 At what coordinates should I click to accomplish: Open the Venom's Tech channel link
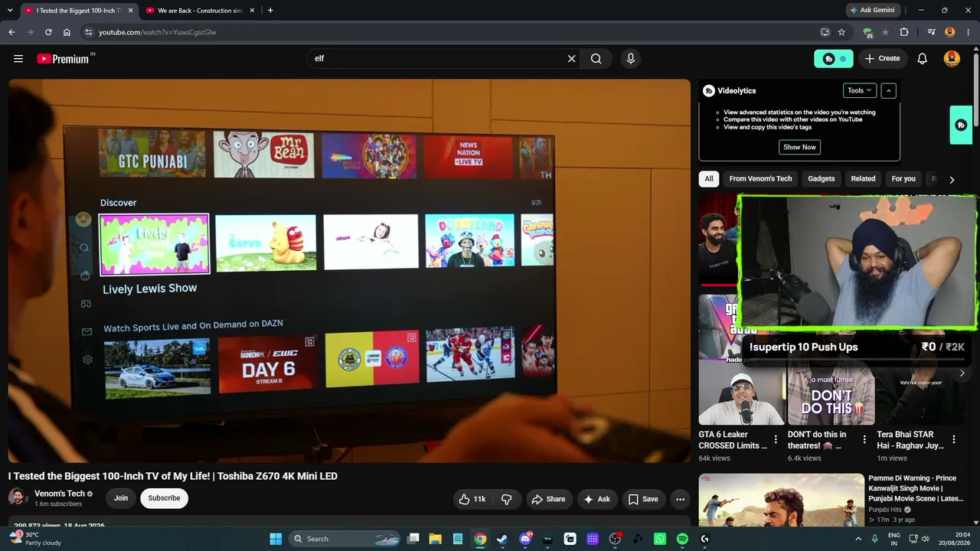pos(60,494)
